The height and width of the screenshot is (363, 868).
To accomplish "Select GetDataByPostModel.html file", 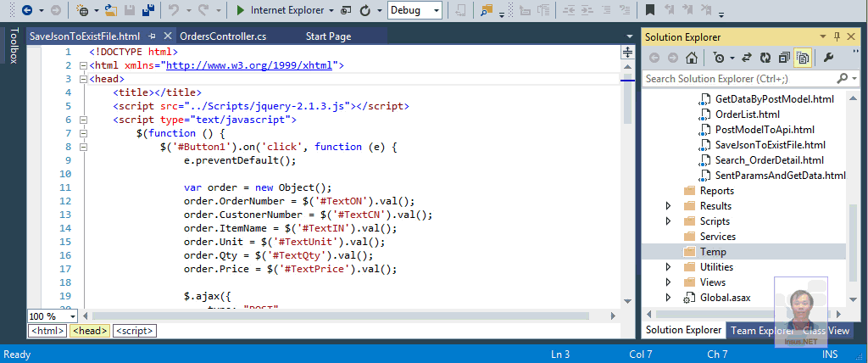I will (775, 99).
